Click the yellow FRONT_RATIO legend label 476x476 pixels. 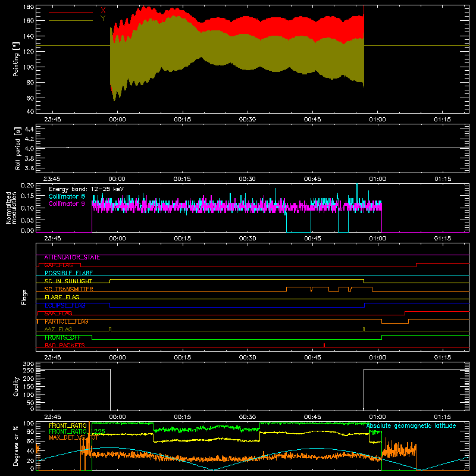(68, 425)
